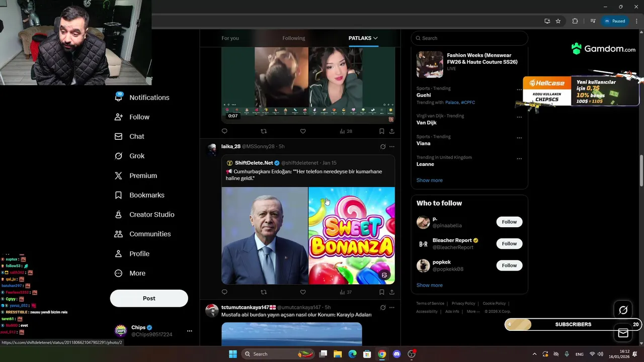Open Chrome extensions puzzle icon
The height and width of the screenshot is (362, 644).
pos(575,21)
